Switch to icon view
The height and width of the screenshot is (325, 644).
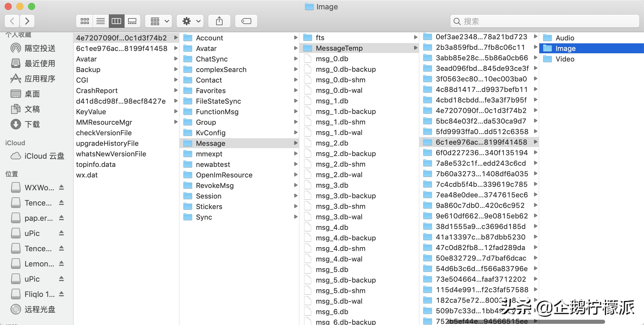(x=85, y=21)
